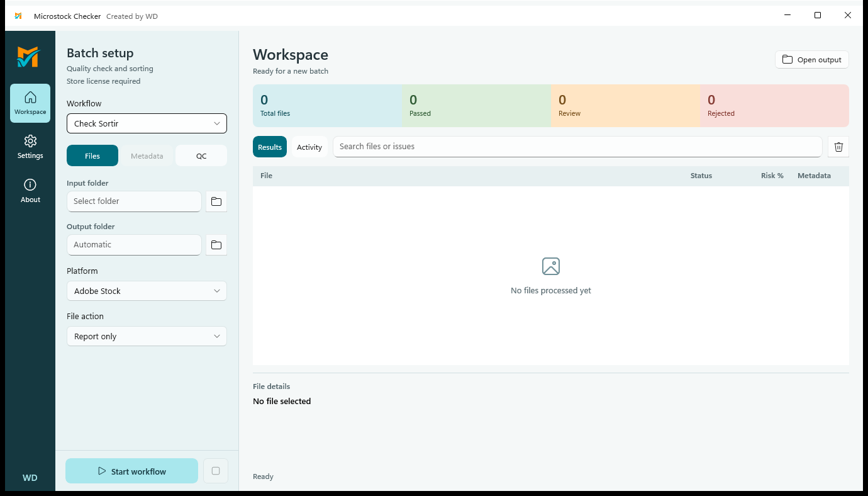
Task: Start the workflow
Action: [132, 471]
